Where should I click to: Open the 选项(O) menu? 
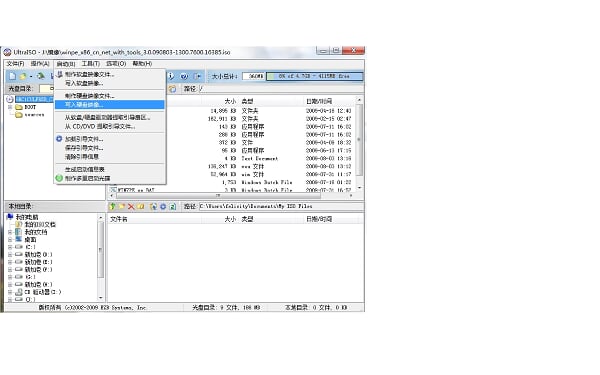pyautogui.click(x=116, y=64)
